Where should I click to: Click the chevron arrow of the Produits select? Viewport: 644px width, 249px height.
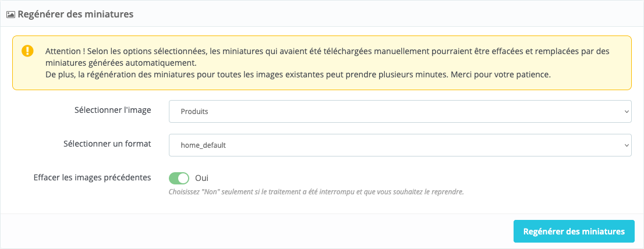627,112
